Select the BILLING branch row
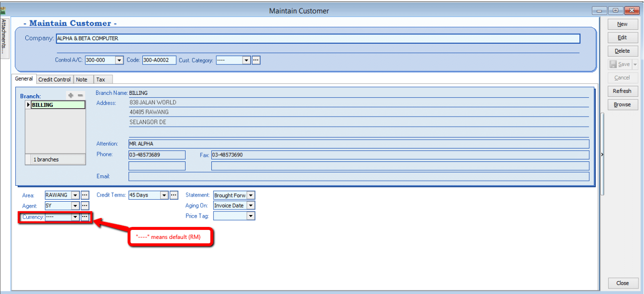 tap(57, 105)
